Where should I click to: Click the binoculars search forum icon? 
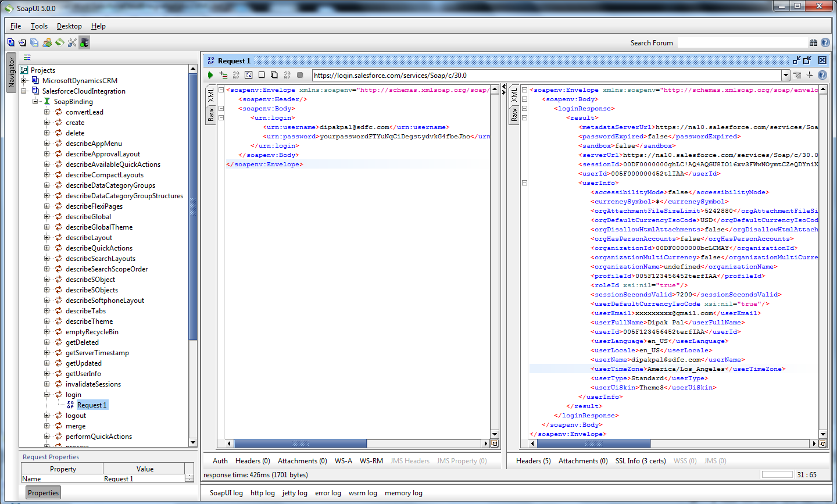(813, 42)
